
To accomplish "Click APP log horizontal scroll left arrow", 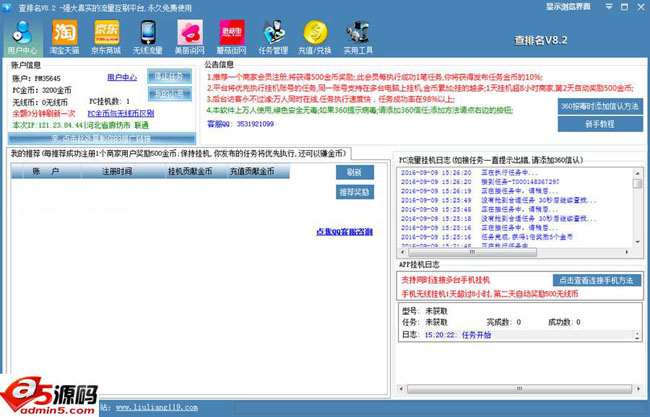I will [401, 389].
